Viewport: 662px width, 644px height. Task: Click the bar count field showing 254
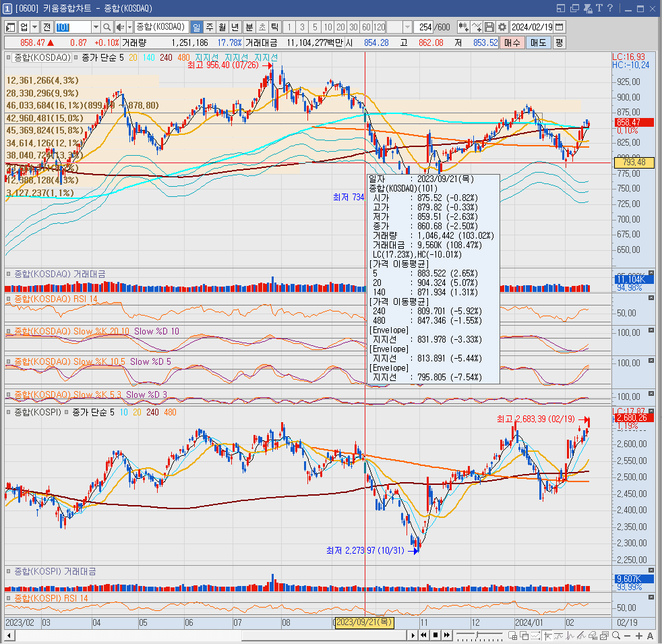[x=423, y=28]
